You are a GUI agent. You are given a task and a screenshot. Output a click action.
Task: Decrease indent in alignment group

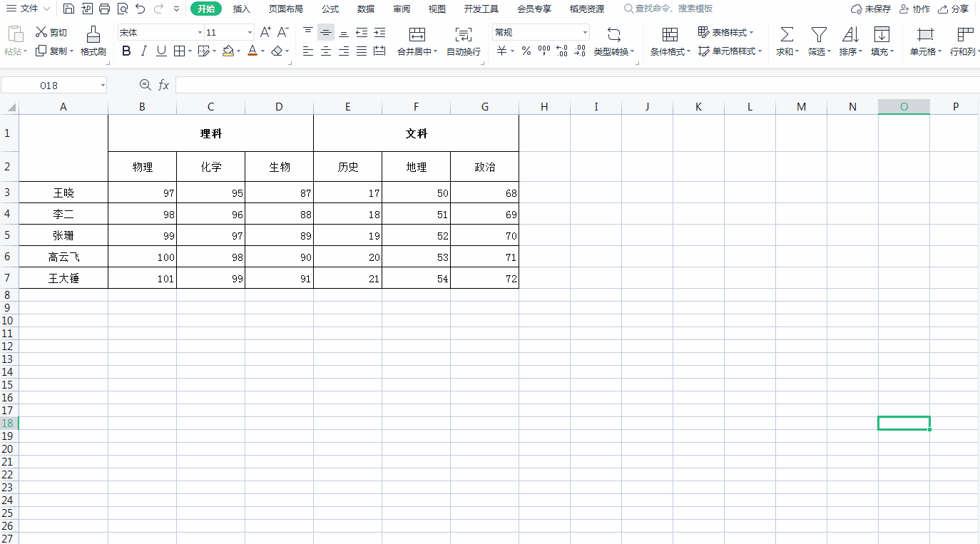[x=362, y=32]
